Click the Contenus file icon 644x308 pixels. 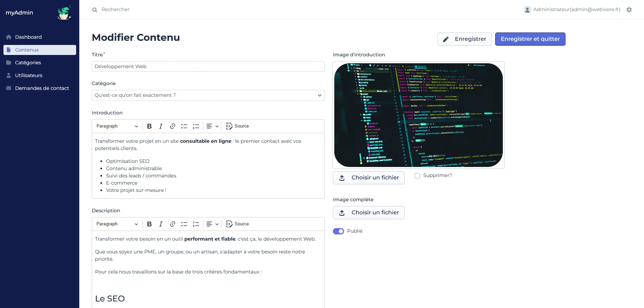tap(9, 50)
